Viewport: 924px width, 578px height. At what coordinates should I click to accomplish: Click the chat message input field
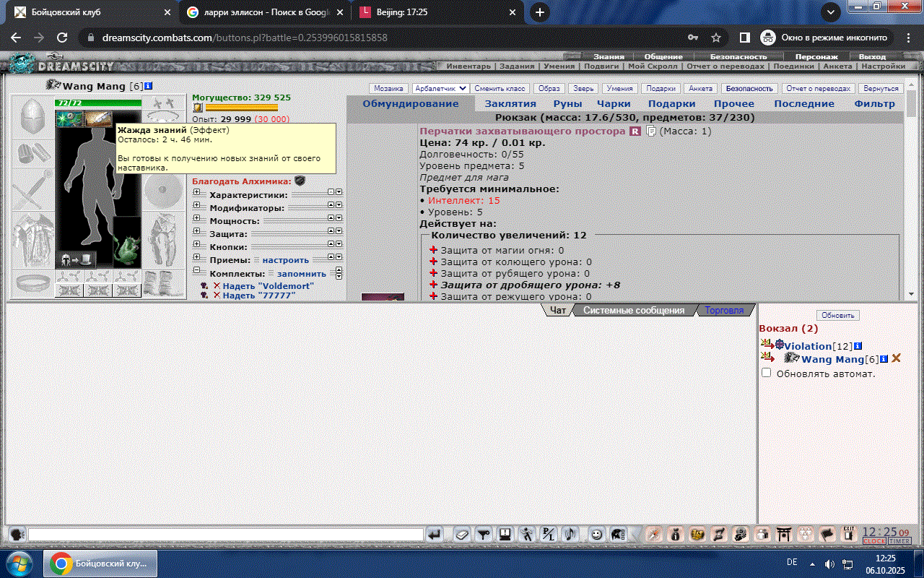point(225,535)
